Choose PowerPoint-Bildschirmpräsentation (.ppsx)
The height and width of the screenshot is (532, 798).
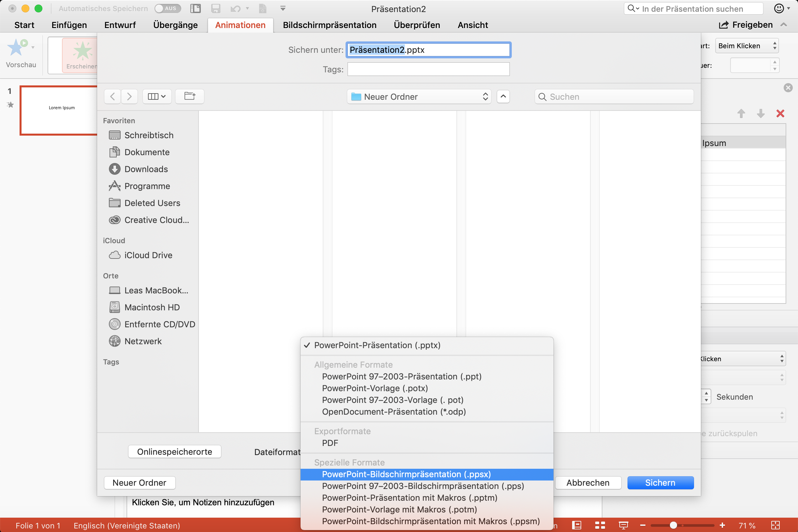coord(427,474)
